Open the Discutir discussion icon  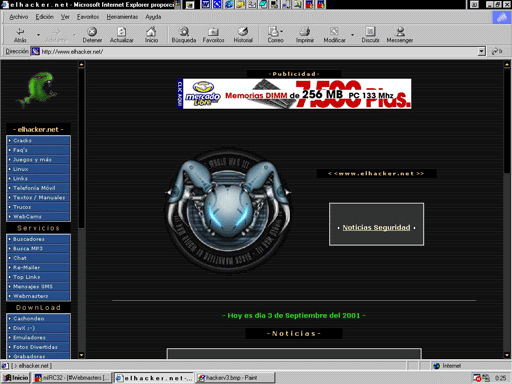coord(370,35)
